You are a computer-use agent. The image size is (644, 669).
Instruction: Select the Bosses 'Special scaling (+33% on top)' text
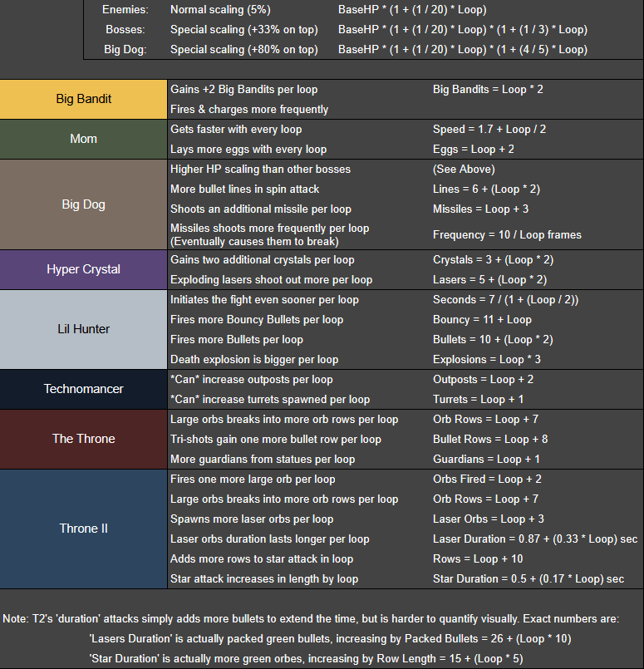tap(244, 29)
